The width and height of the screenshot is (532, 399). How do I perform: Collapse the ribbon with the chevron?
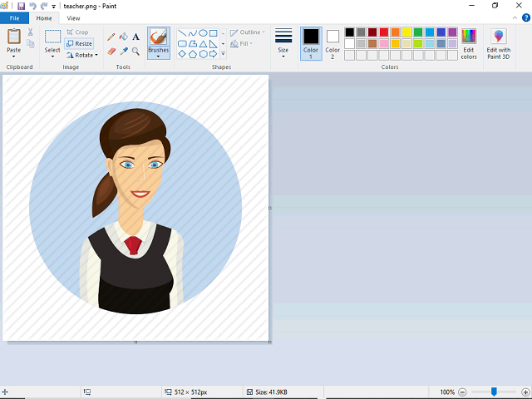[515, 18]
